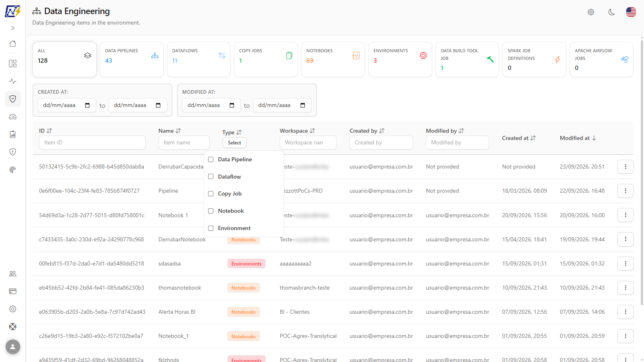Open the activity pulse icon in the sidebar
This screenshot has height=362, width=644.
coord(13,81)
